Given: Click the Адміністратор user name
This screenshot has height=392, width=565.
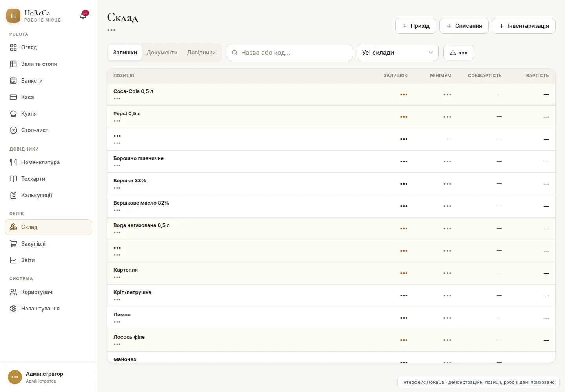Looking at the screenshot, I should tap(44, 374).
